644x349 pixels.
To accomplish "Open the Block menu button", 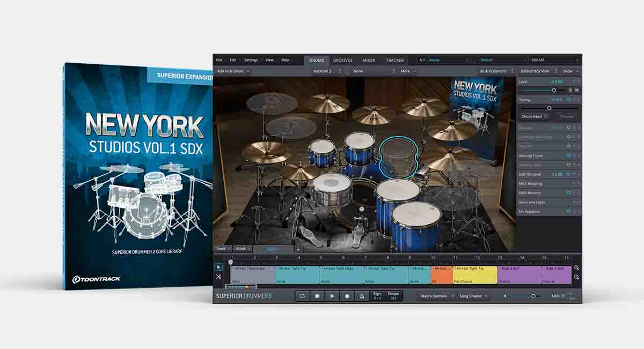I will pyautogui.click(x=243, y=249).
